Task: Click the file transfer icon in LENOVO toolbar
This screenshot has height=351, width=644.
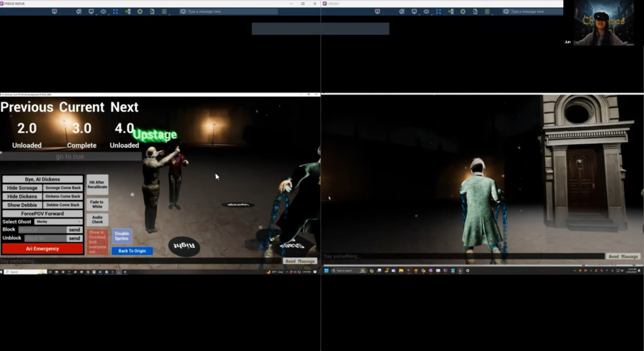Action: coord(451,11)
